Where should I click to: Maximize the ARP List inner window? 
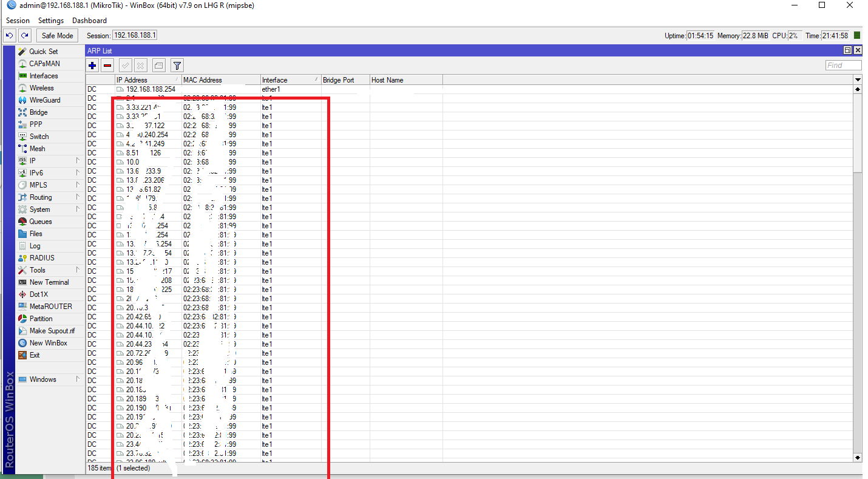pyautogui.click(x=847, y=50)
